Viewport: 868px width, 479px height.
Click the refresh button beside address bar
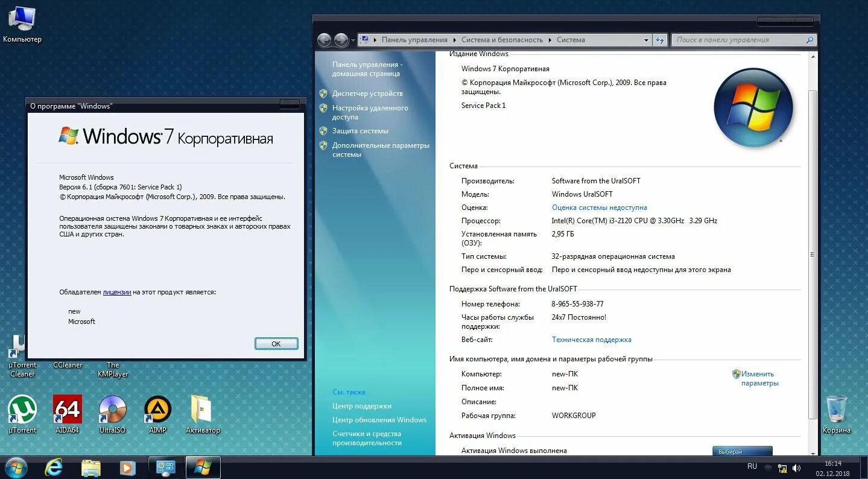click(661, 40)
